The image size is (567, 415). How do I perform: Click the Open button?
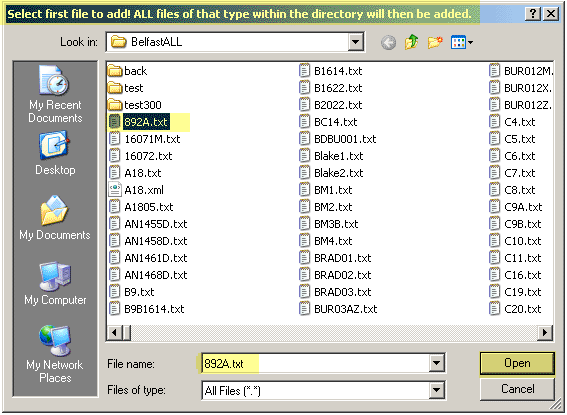[x=517, y=363]
